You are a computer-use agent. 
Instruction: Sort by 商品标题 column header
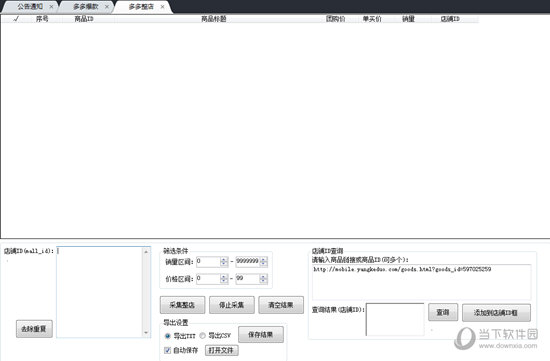(214, 19)
